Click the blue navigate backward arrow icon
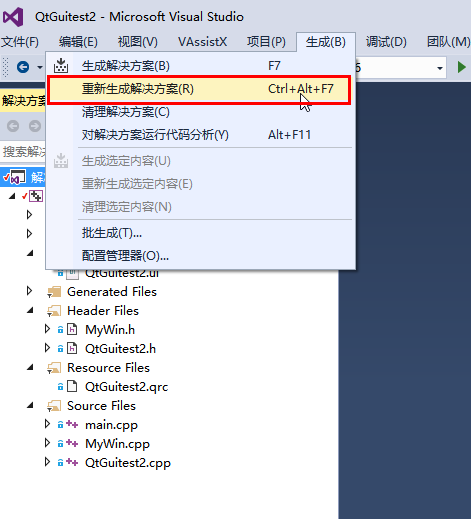This screenshot has height=519, width=471. coord(23,67)
